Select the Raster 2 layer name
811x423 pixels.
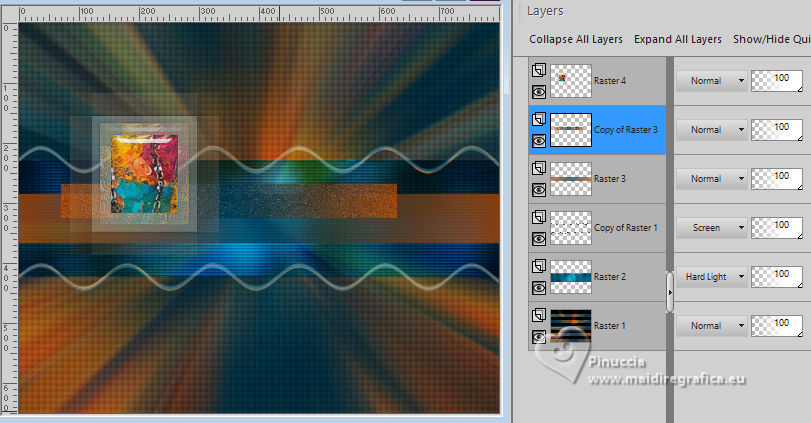(x=610, y=277)
